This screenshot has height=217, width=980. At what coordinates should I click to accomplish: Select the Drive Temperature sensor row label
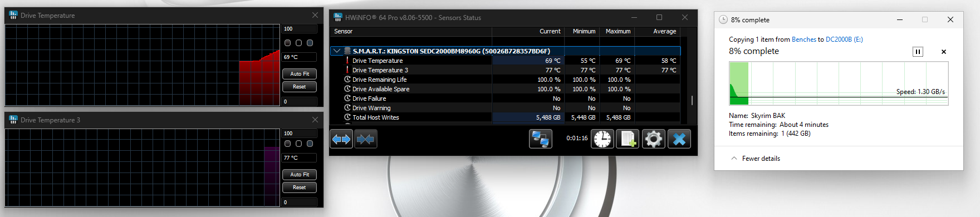[378, 61]
